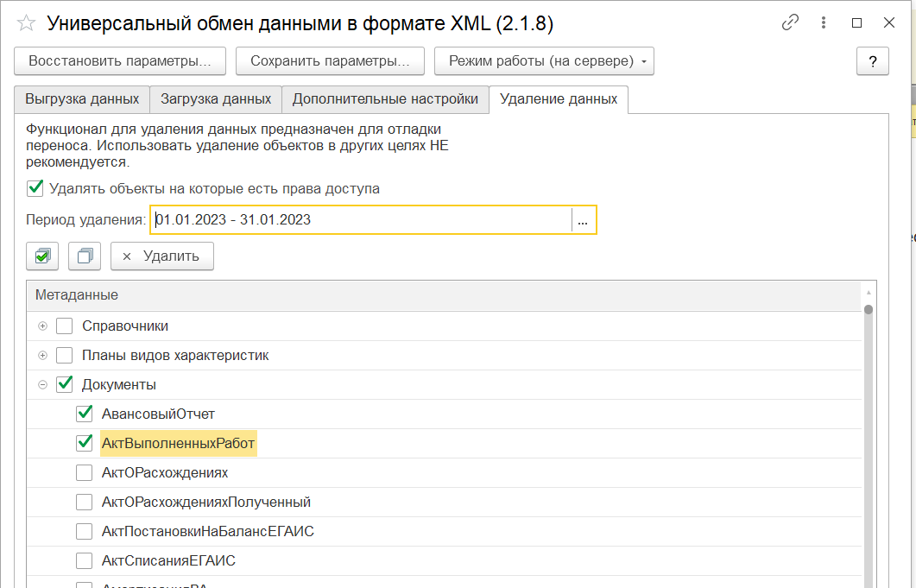Screen dimensions: 916x588
Task: Expand the Справочники tree node
Action: (x=42, y=326)
